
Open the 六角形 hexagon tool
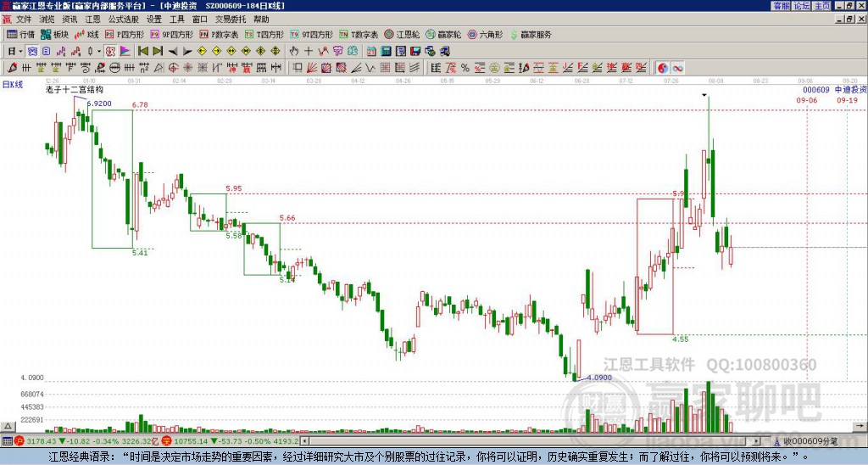(485, 34)
